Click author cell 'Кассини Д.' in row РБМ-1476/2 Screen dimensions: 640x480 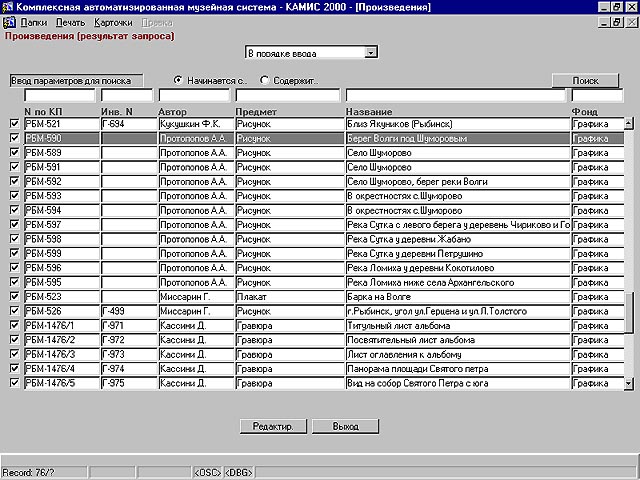click(196, 340)
